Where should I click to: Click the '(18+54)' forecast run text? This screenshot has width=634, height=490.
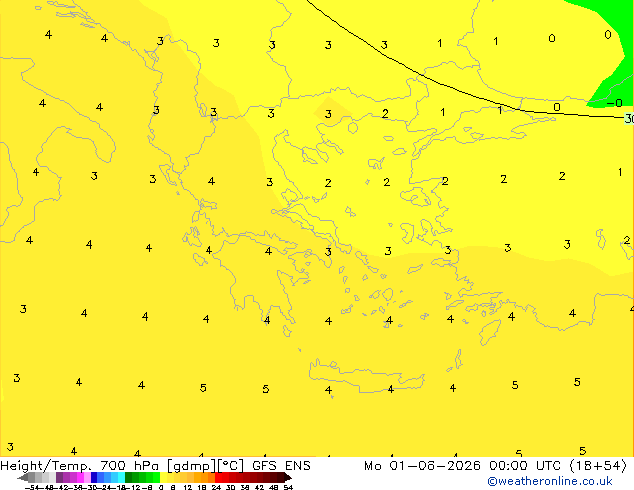click(x=598, y=466)
